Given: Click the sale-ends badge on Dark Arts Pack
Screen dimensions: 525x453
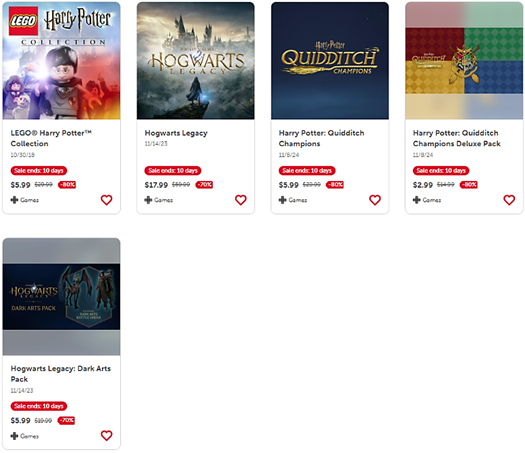Looking at the screenshot, I should (x=39, y=406).
